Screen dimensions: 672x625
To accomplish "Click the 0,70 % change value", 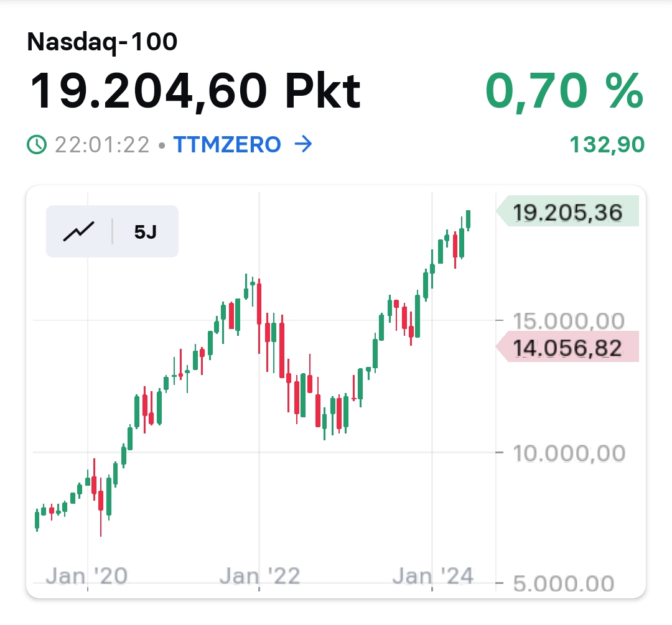I will click(x=564, y=91).
